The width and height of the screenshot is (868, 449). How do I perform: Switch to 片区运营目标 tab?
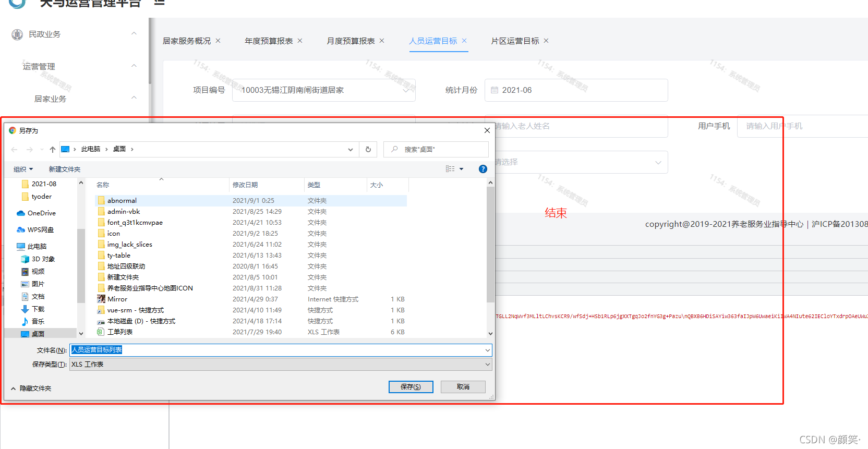pyautogui.click(x=515, y=41)
